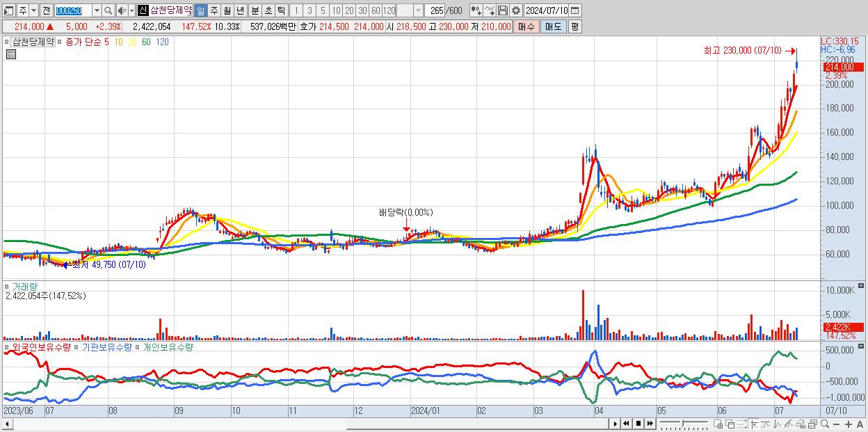Open the calendar date picker icon
868x432 pixels.
576,10
